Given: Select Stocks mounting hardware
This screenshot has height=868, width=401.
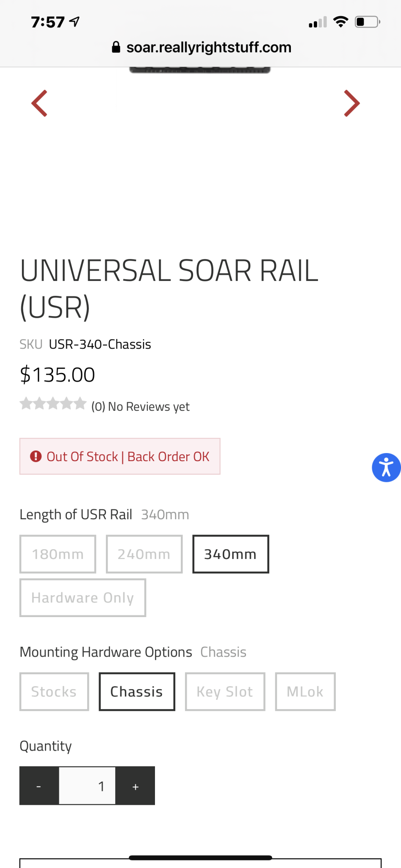Looking at the screenshot, I should pyautogui.click(x=54, y=692).
